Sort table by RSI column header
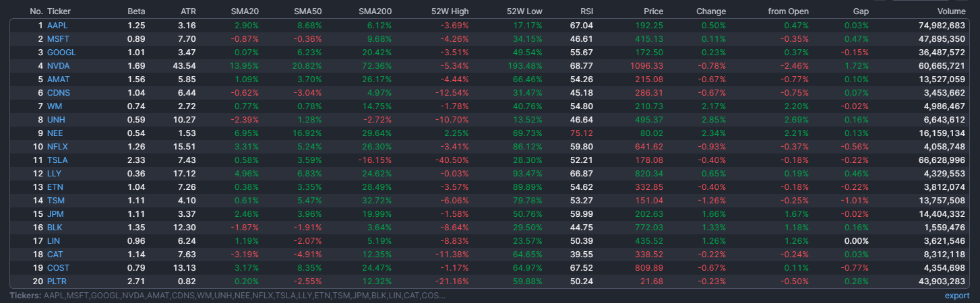The height and width of the screenshot is (303, 980). pos(586,11)
